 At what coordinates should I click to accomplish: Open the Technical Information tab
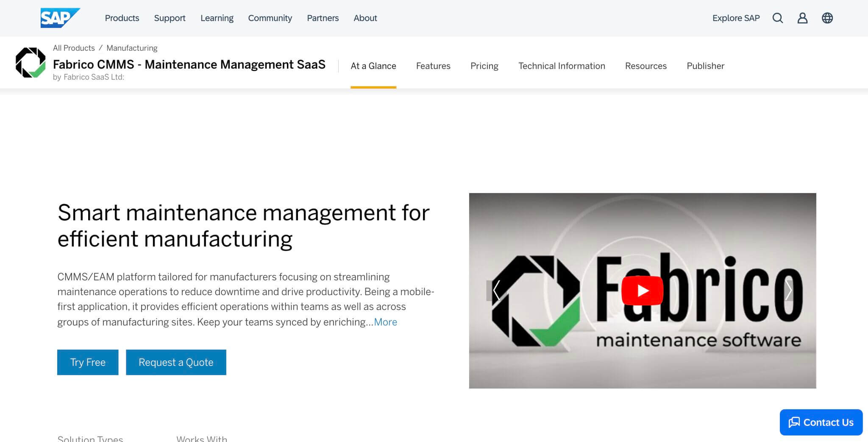562,66
